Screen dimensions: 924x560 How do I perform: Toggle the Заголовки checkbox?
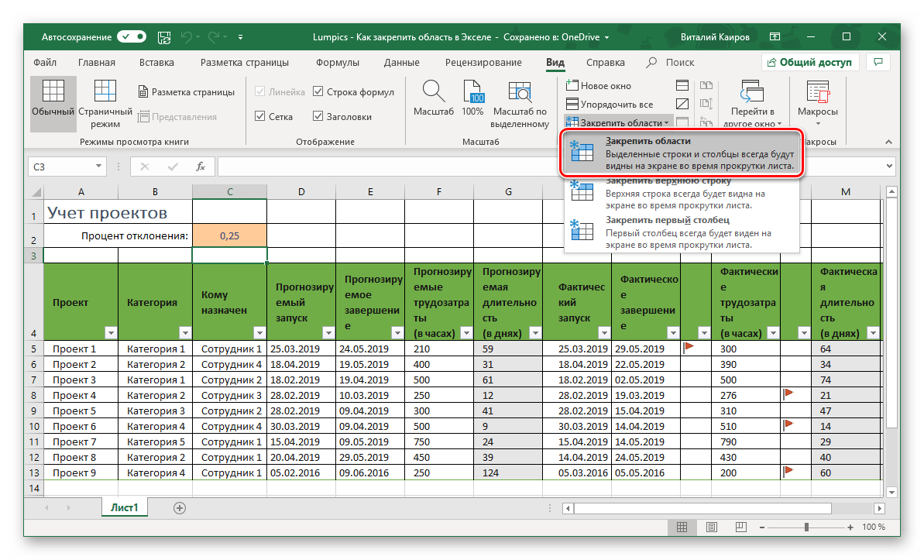point(318,117)
